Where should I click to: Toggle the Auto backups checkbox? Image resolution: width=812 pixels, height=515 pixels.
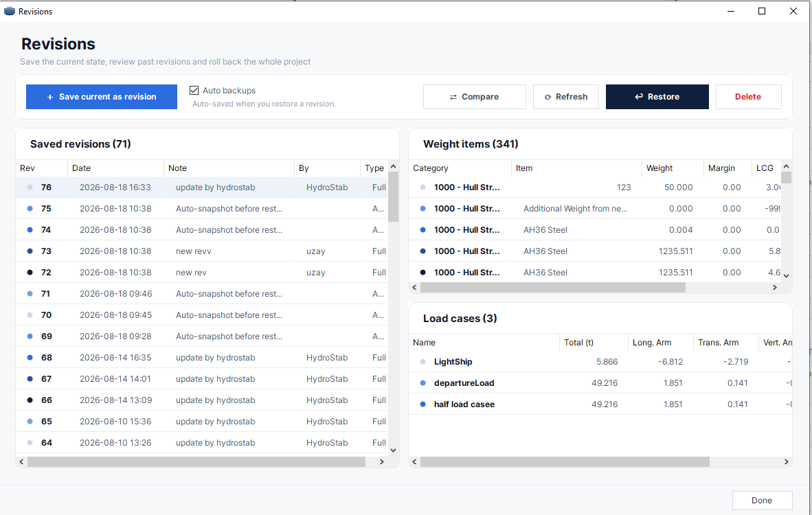click(194, 90)
